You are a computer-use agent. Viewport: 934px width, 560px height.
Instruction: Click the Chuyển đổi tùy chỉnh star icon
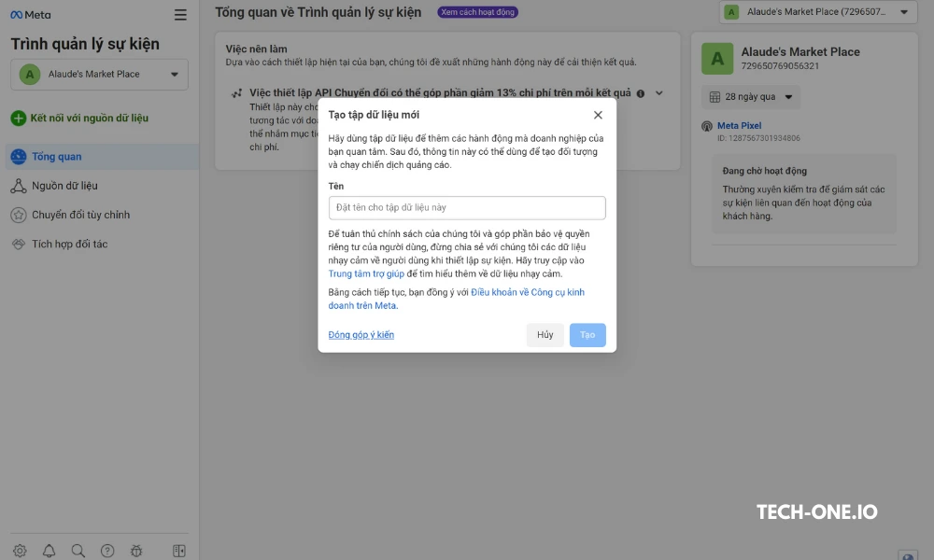tap(19, 215)
